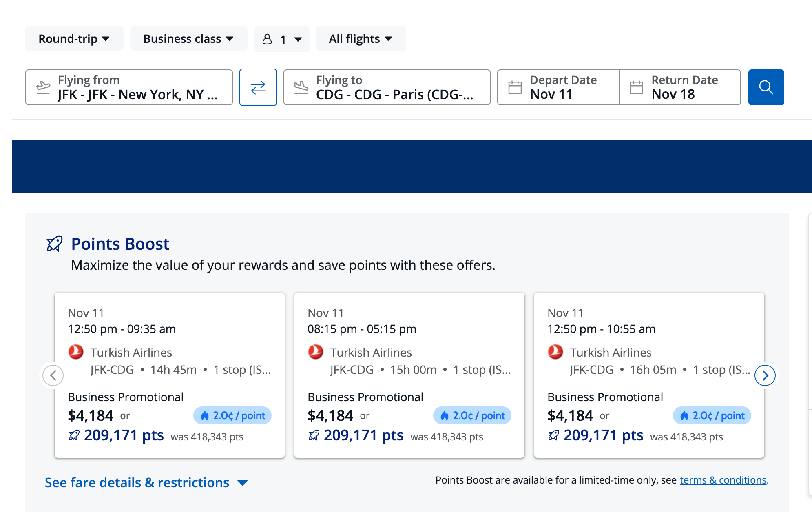The width and height of the screenshot is (812, 515).
Task: Open the Business class cabin dropdown
Action: (188, 39)
